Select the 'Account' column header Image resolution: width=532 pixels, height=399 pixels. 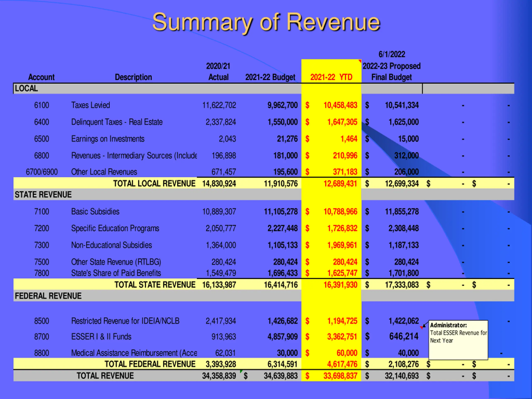41,77
